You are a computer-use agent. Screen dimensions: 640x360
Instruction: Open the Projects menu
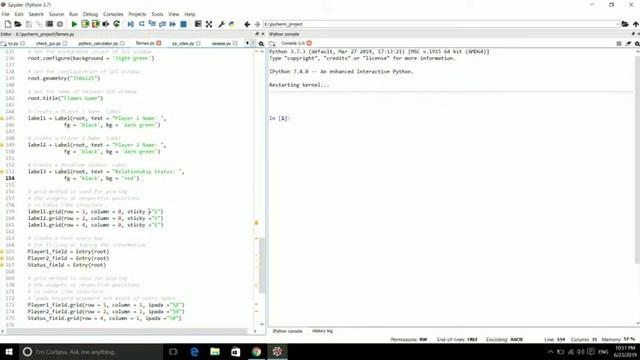click(137, 14)
